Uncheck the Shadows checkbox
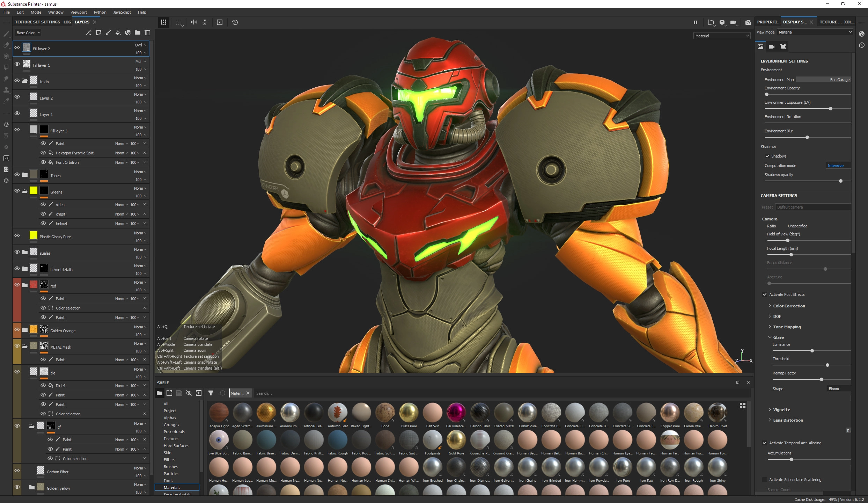 767,156
